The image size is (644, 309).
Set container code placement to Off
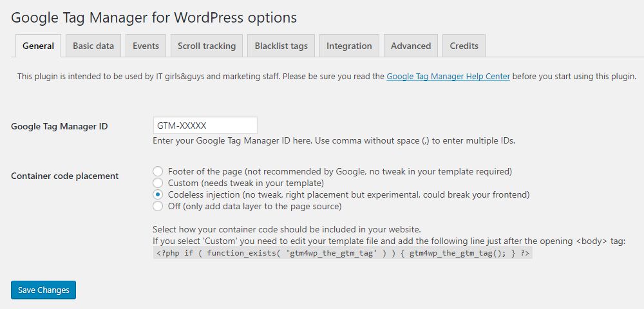[x=158, y=206]
